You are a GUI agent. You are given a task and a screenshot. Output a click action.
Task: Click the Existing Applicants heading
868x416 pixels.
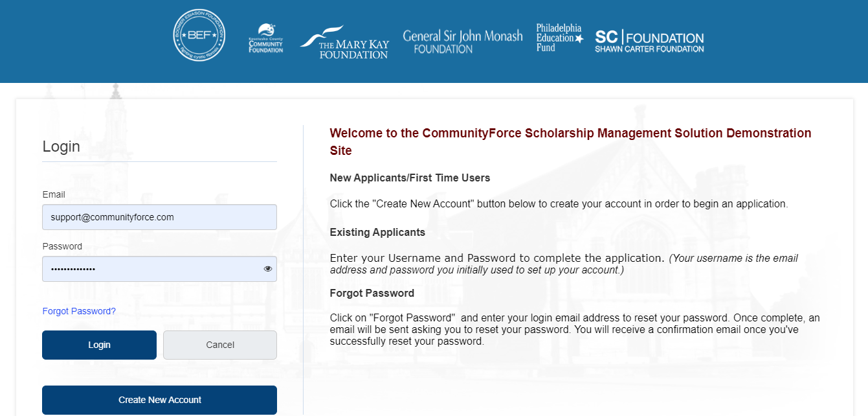[x=377, y=232]
